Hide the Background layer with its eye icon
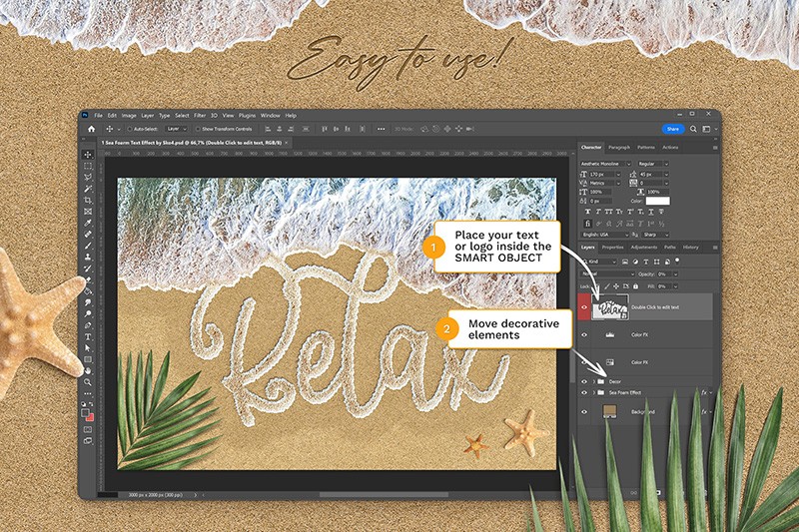The height and width of the screenshot is (532, 799). [x=585, y=411]
